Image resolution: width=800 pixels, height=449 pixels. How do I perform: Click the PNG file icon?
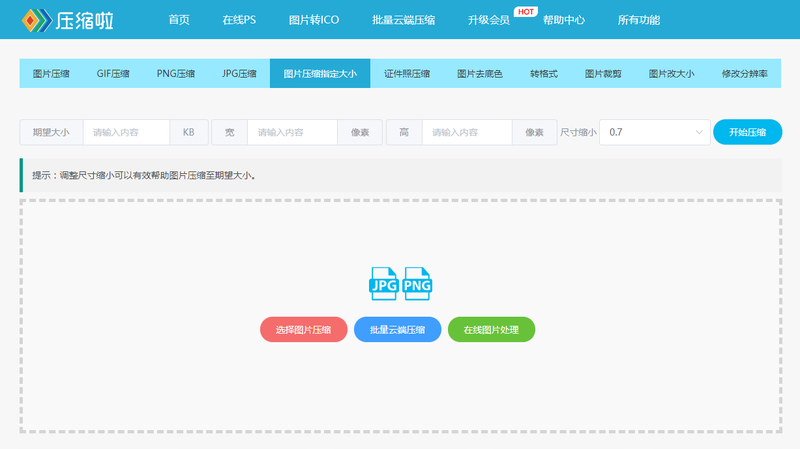pos(417,284)
